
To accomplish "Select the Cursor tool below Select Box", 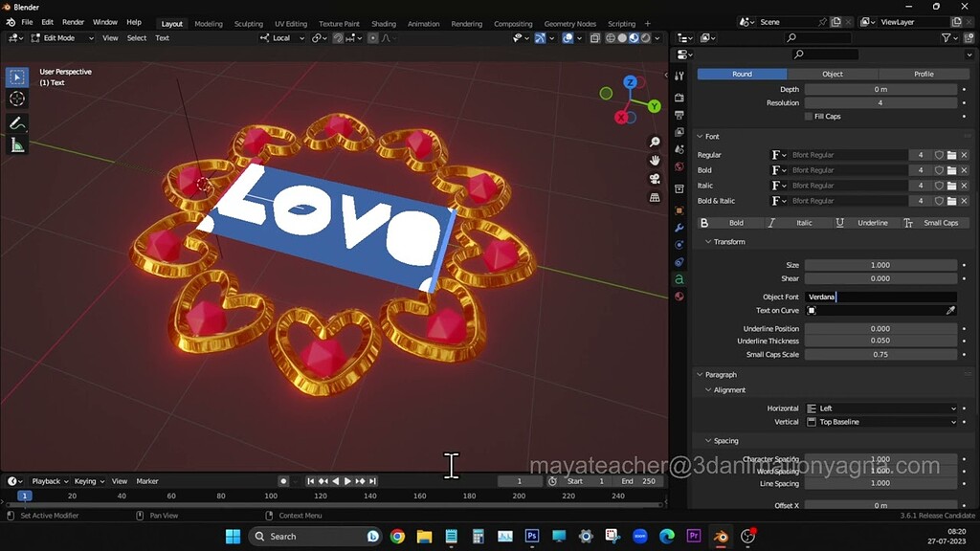I will pyautogui.click(x=16, y=99).
